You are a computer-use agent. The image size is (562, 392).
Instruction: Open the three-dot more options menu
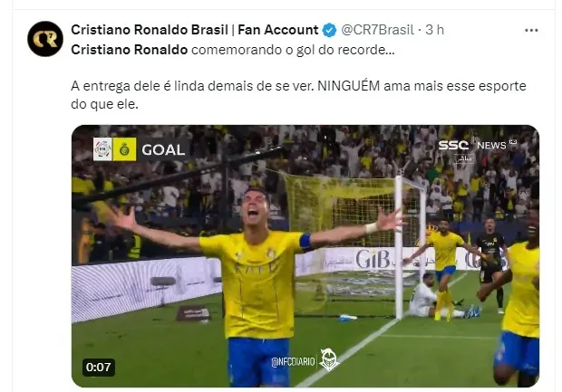(531, 31)
